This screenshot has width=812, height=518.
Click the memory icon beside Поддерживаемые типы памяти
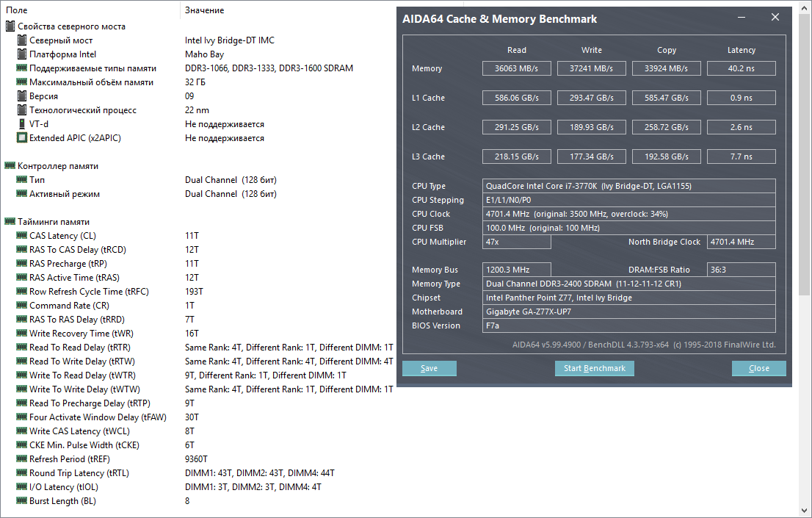[22, 68]
